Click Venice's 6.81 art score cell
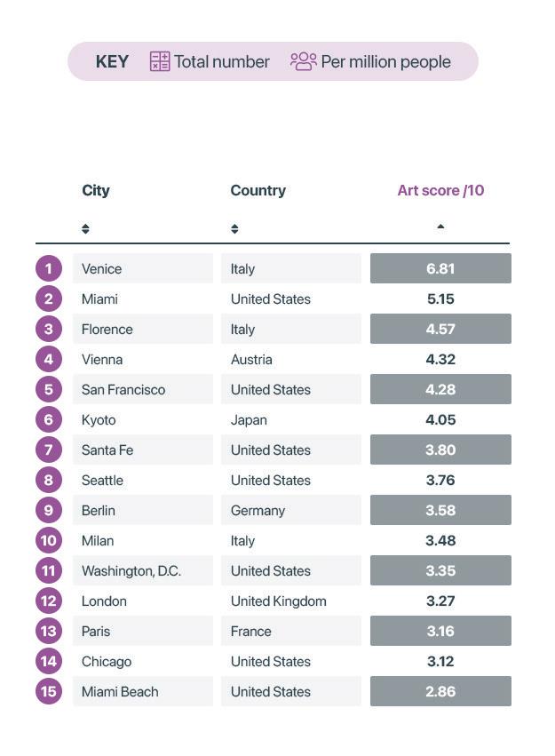 click(440, 268)
